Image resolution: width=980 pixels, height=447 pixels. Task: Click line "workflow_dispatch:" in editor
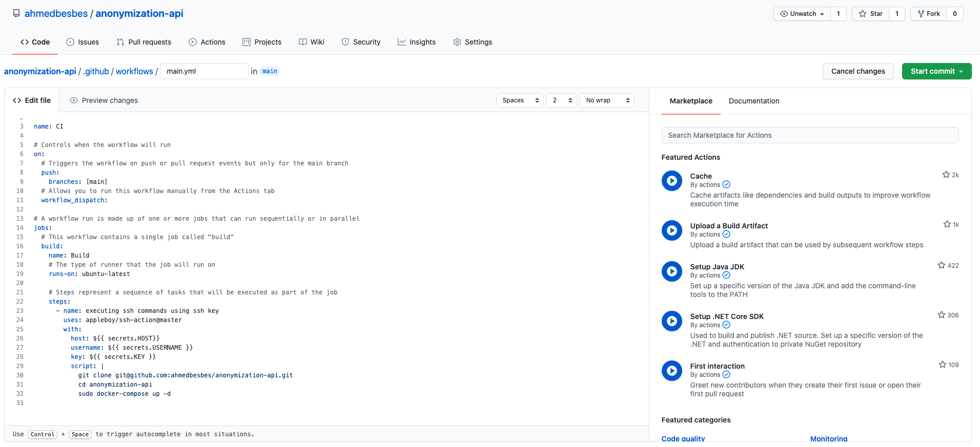pos(74,200)
